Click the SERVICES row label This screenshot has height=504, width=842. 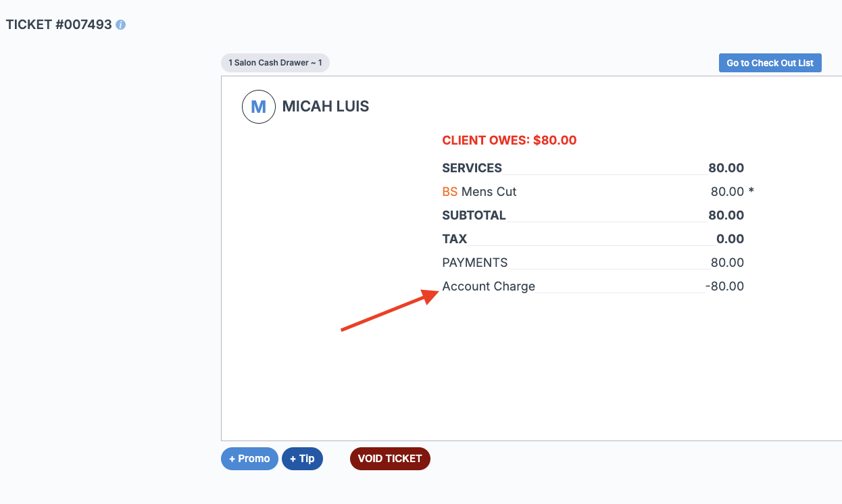[472, 168]
